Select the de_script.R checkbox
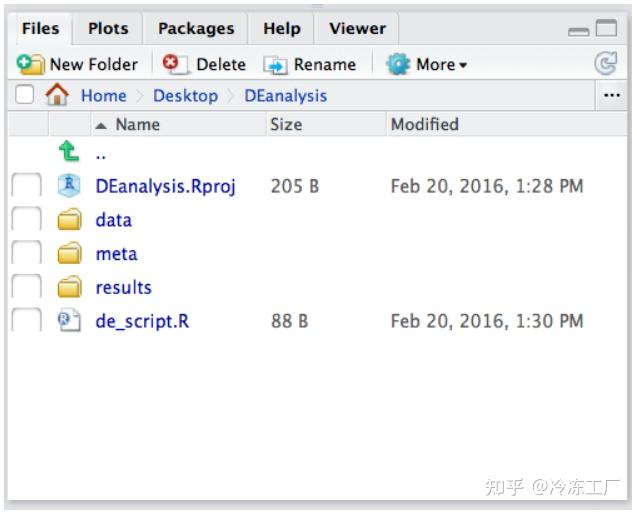Image resolution: width=637 pixels, height=513 pixels. pos(26,321)
